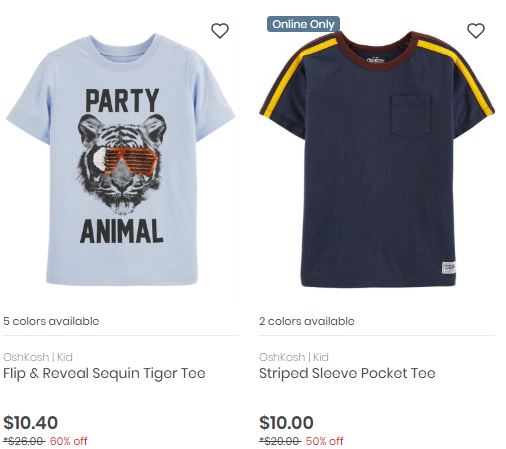This screenshot has height=449, width=506.
Task: Click the chest pocket on navy tee
Action: 411,117
